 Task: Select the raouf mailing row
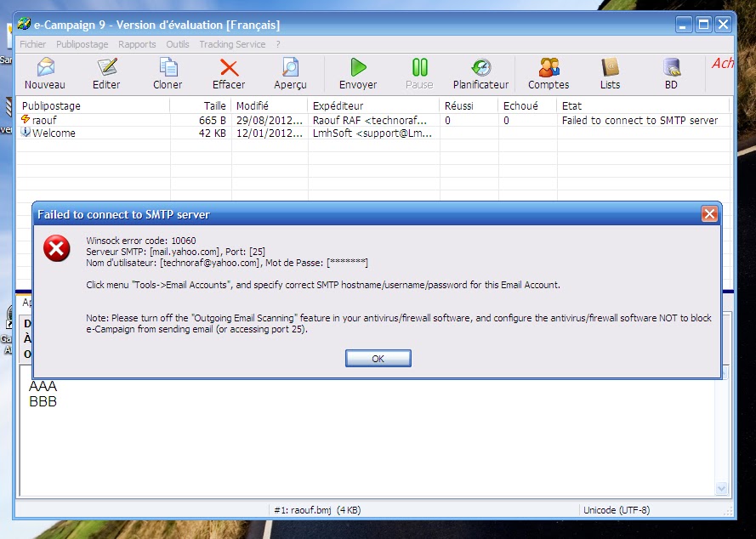coord(373,120)
